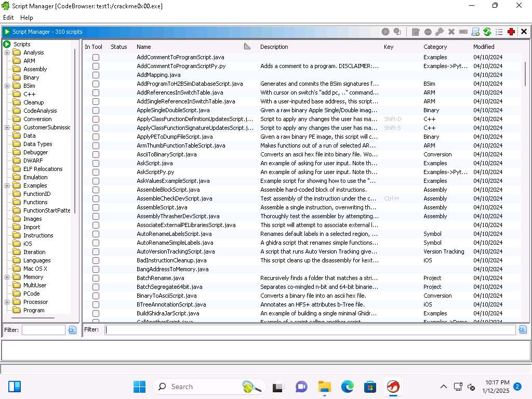Click the Run Script toolbar icon
This screenshot has width=532, height=399.
coord(385,32)
